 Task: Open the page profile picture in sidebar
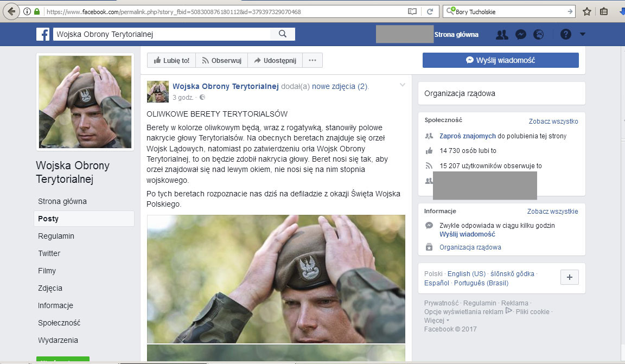pos(85,101)
